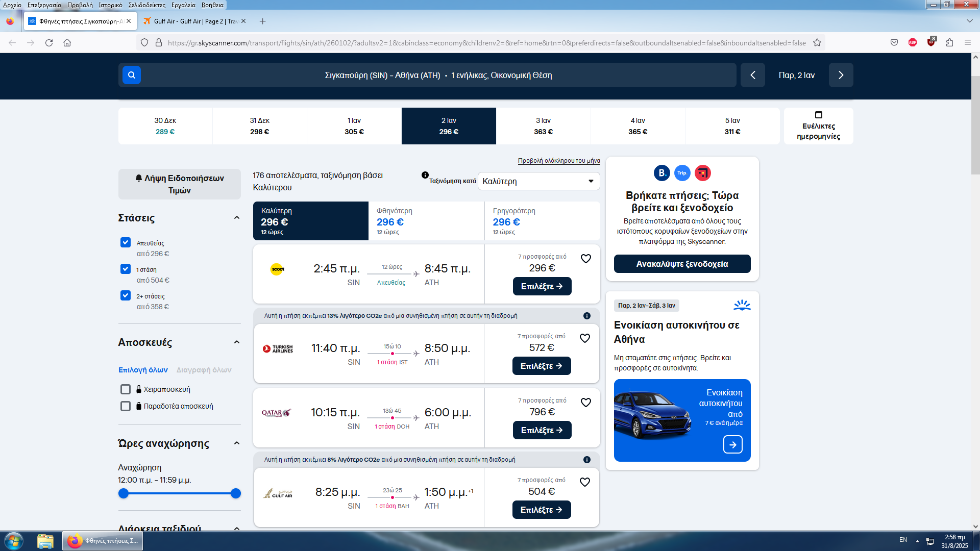Favorite the Turkish Airlines flight
This screenshot has height=551, width=980.
tap(585, 338)
